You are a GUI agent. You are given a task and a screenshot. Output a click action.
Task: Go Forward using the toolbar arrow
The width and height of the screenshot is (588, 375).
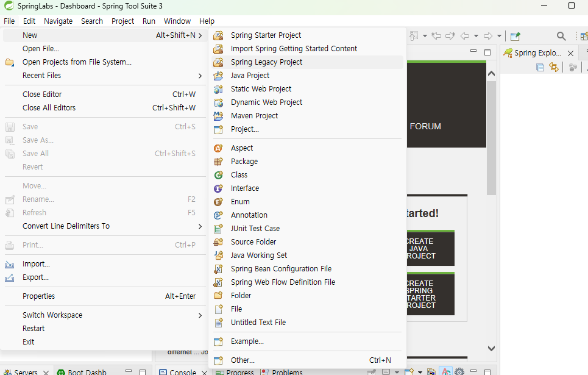(x=488, y=36)
